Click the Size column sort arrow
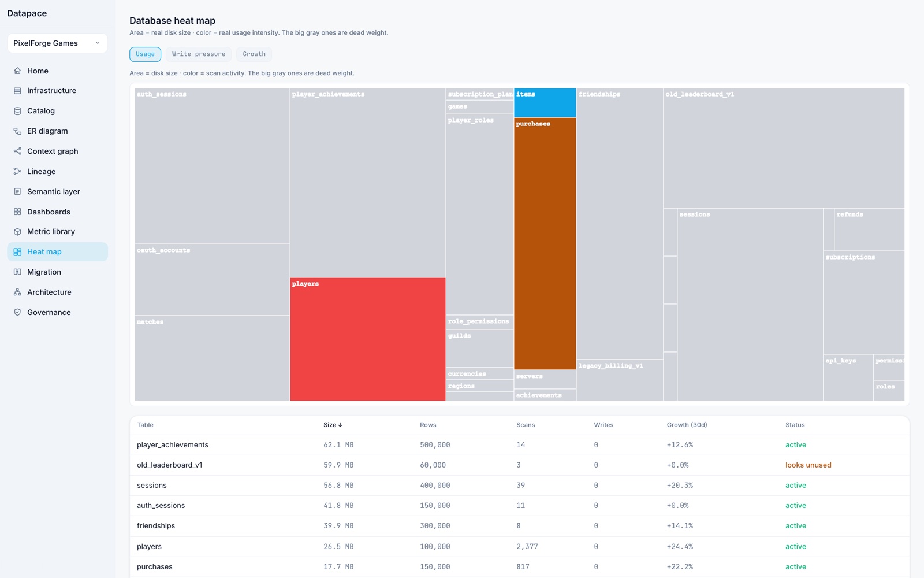Viewport: 924px width, 578px height. pos(340,425)
